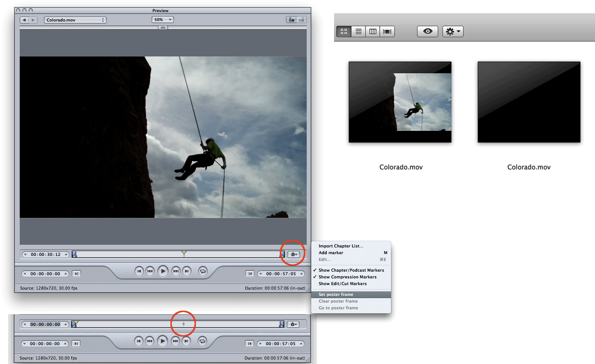The height and width of the screenshot is (364, 595).
Task: Select the Colorado.mov thumbnail showing the climber
Action: pyautogui.click(x=400, y=102)
